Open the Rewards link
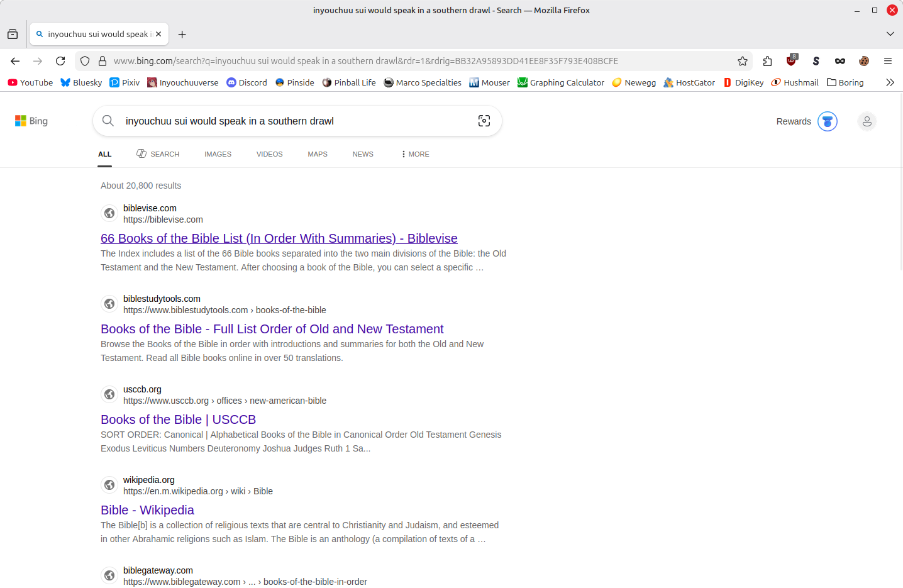903x588 pixels. 794,121
